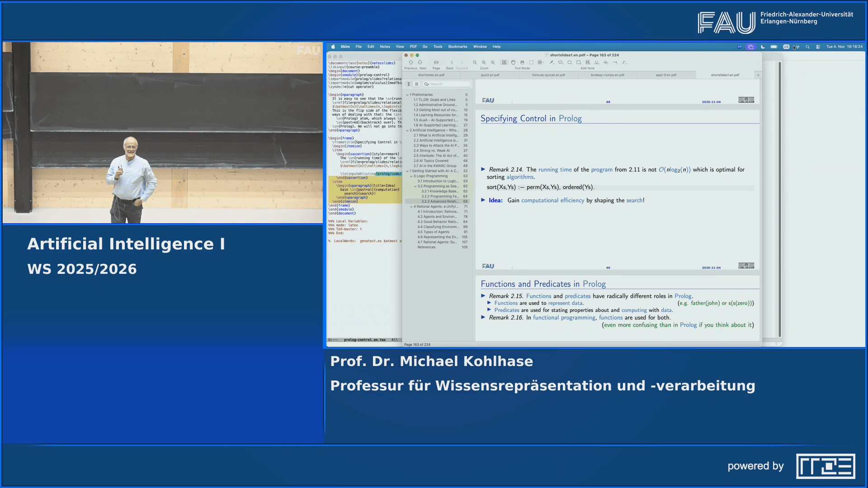868x488 pixels.
Task: Select the Scroll hand tool
Action: point(514,62)
